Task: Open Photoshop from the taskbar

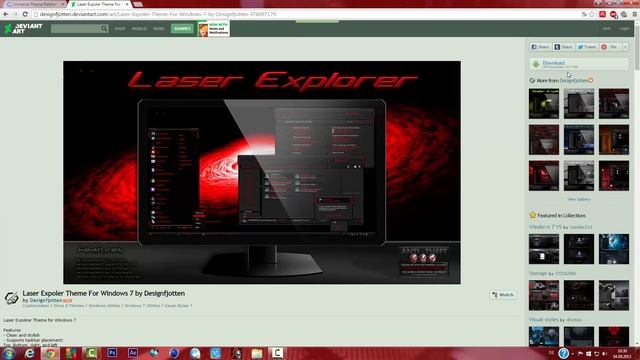Action: pyautogui.click(x=112, y=353)
